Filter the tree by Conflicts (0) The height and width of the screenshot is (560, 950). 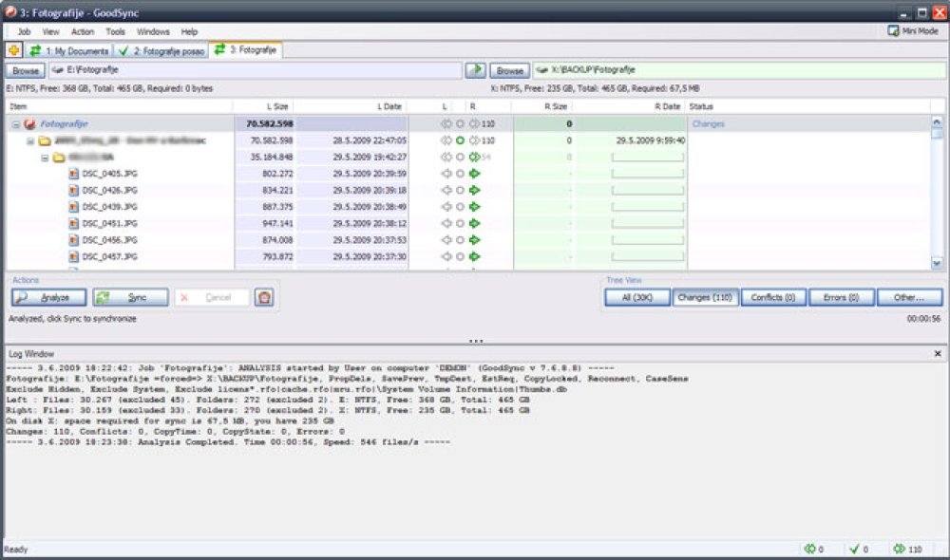pos(773,297)
